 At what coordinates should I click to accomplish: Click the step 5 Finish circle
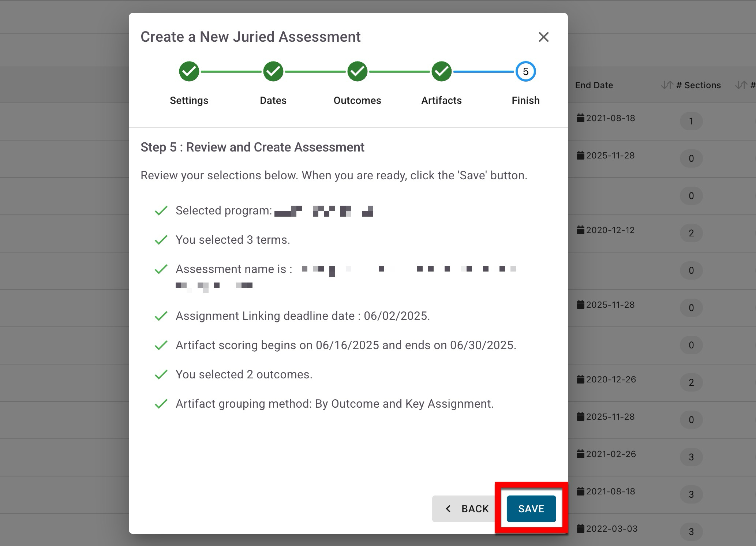pyautogui.click(x=525, y=71)
